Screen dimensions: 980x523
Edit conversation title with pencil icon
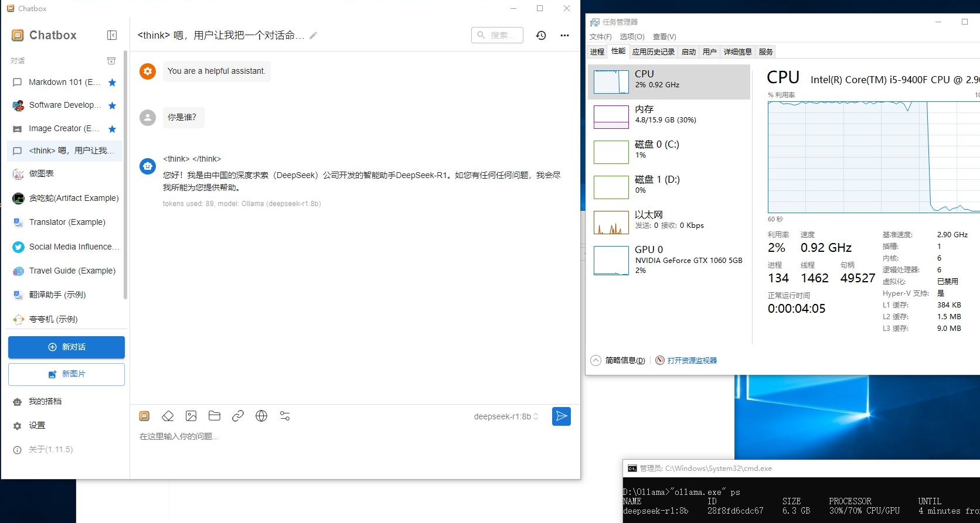coord(314,36)
